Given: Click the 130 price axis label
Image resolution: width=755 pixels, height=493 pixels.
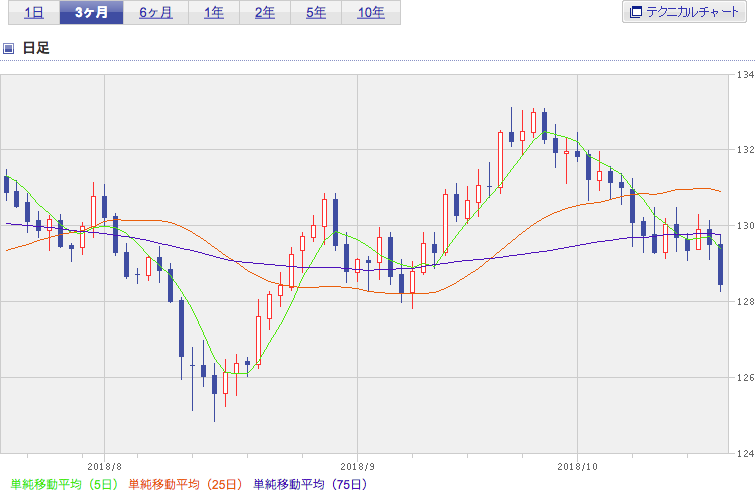Looking at the screenshot, I should pyautogui.click(x=745, y=226).
